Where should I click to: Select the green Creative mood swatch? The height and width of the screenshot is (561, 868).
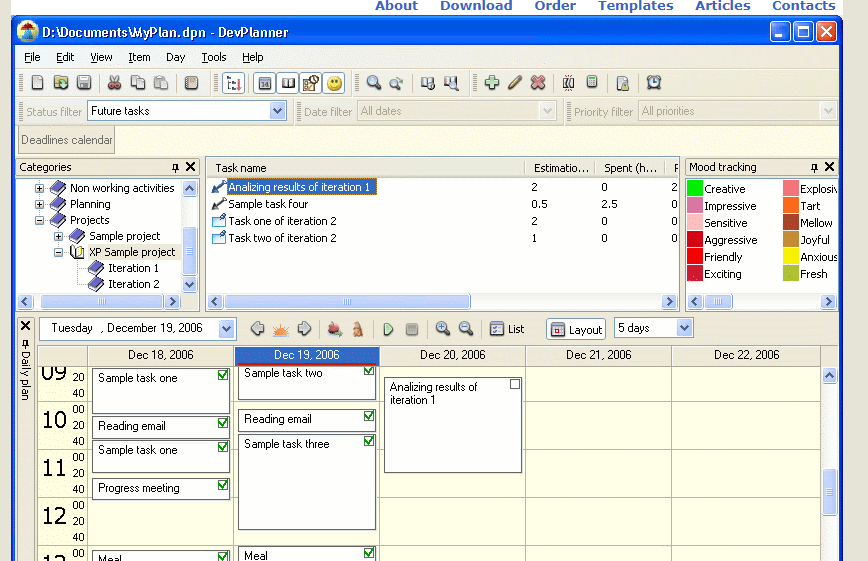click(x=695, y=188)
